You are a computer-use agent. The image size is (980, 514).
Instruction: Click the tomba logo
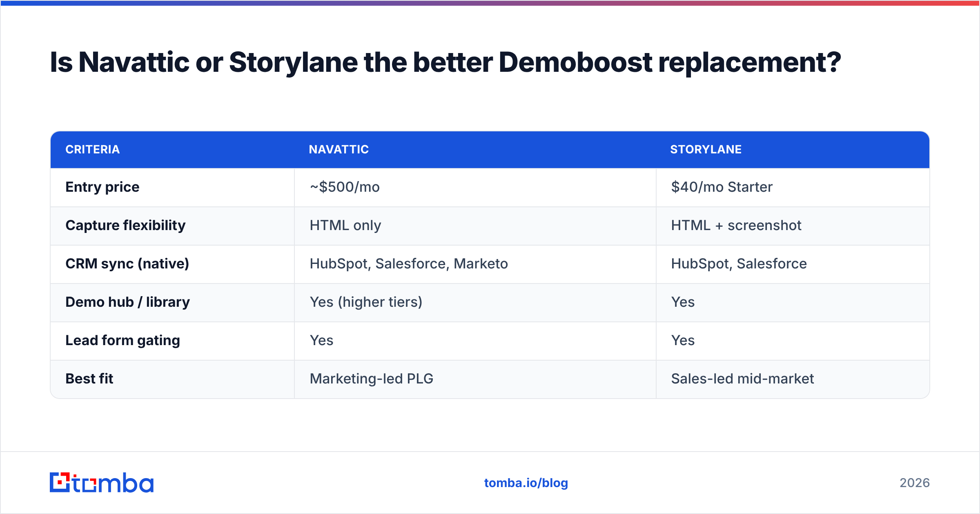point(102,483)
